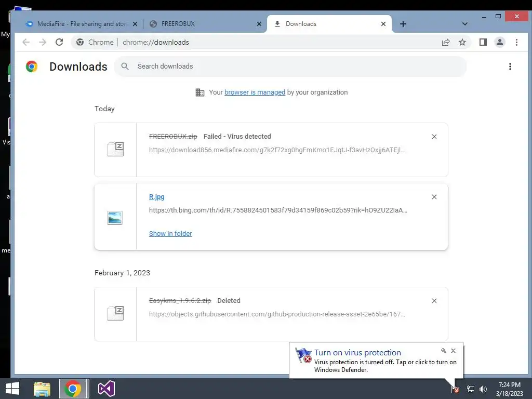Click the search magnifier icon
Viewport: 532px width, 399px height.
point(125,66)
